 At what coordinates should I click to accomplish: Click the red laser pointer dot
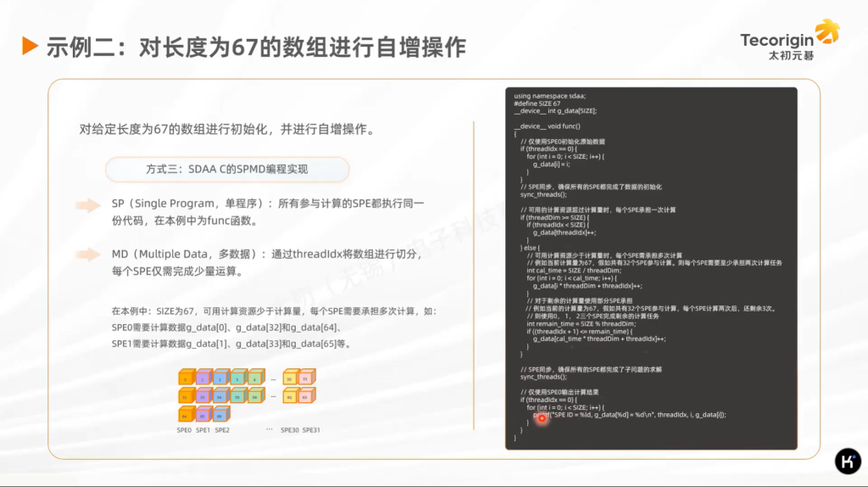point(542,417)
